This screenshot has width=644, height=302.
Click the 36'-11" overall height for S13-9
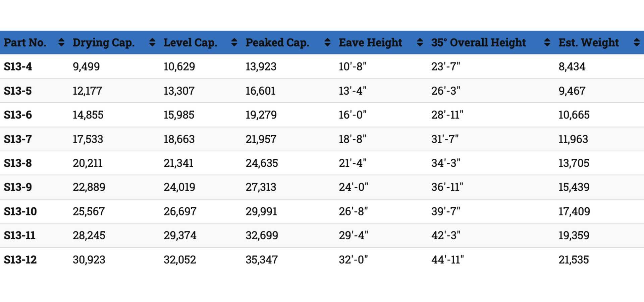tap(447, 187)
